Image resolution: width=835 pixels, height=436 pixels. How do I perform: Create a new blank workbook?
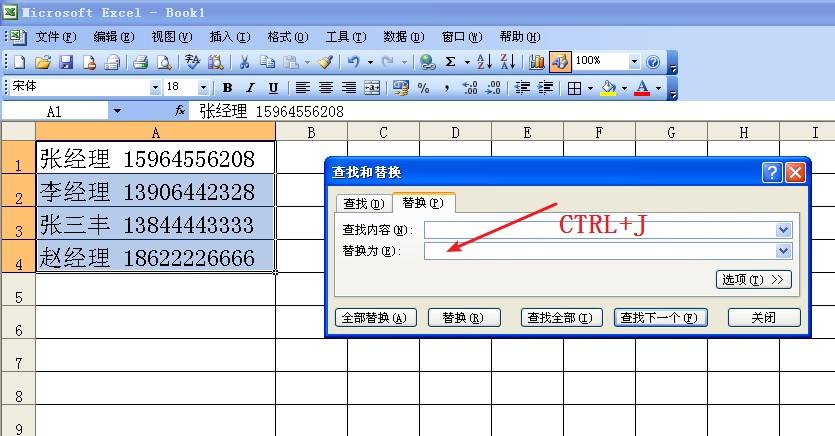tap(20, 62)
